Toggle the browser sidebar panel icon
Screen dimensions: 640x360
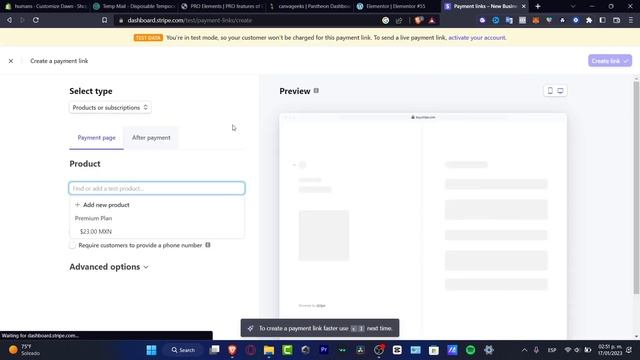pyautogui.click(x=602, y=20)
